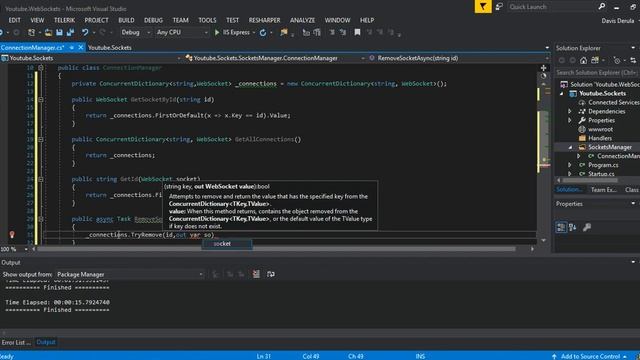
Task: Click the Save All toolbar icon
Action: coord(70,32)
